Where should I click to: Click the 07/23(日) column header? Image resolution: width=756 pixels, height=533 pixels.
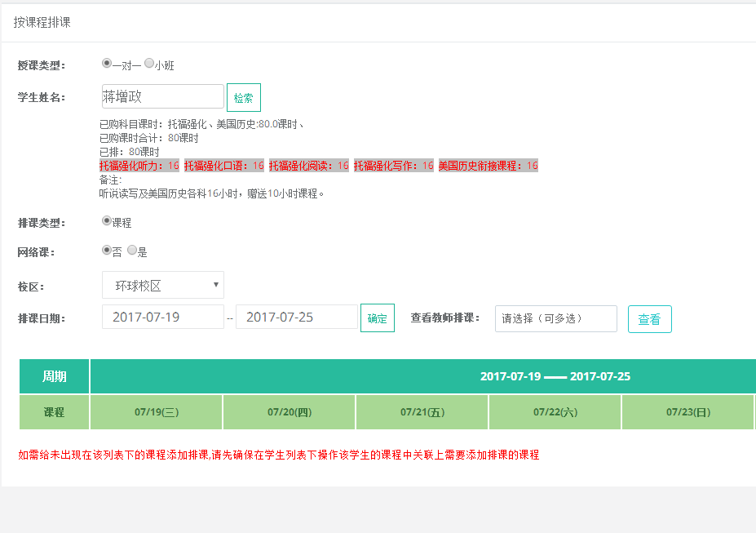click(688, 412)
